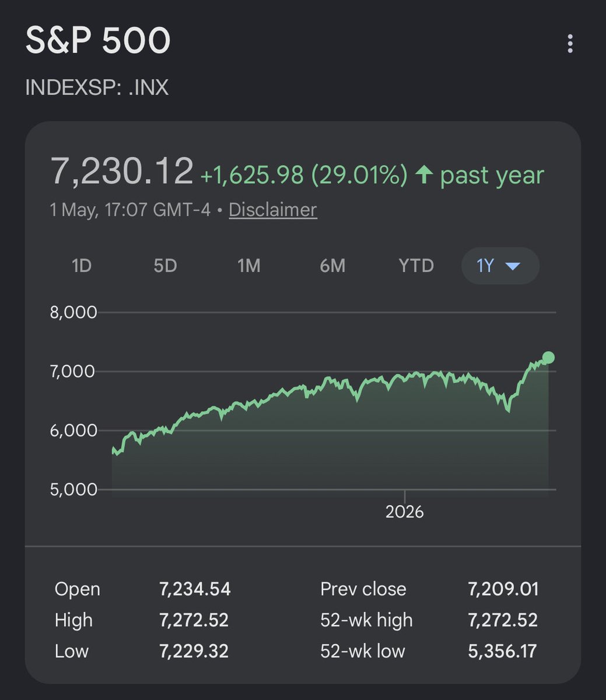Click the INDEXSP: .INX ticker label
The image size is (606, 700).
[x=97, y=87]
